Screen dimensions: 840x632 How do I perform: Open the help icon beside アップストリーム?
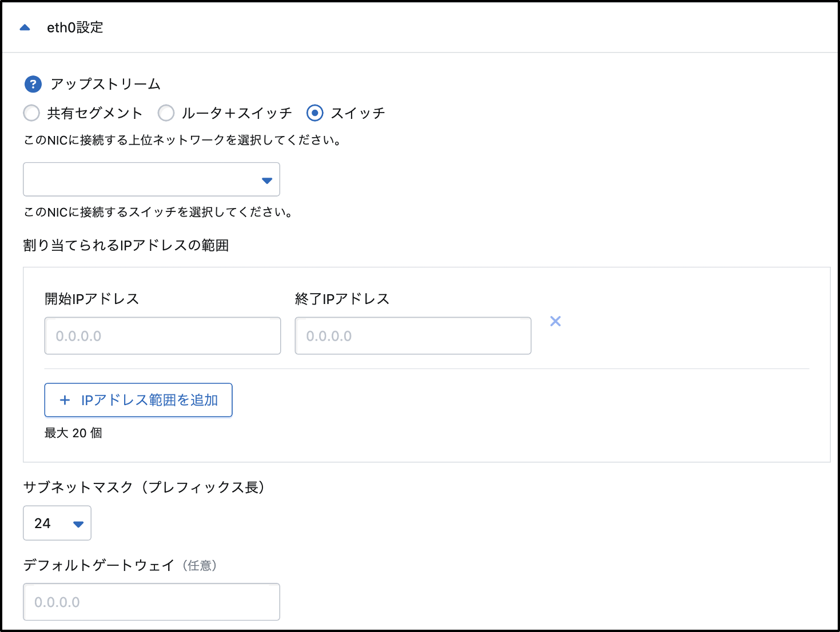pyautogui.click(x=33, y=85)
